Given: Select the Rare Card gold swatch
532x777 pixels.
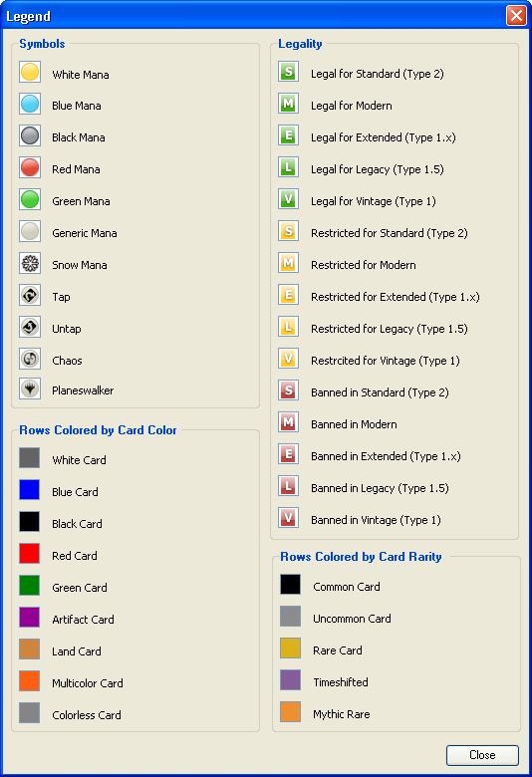Looking at the screenshot, I should (x=290, y=648).
